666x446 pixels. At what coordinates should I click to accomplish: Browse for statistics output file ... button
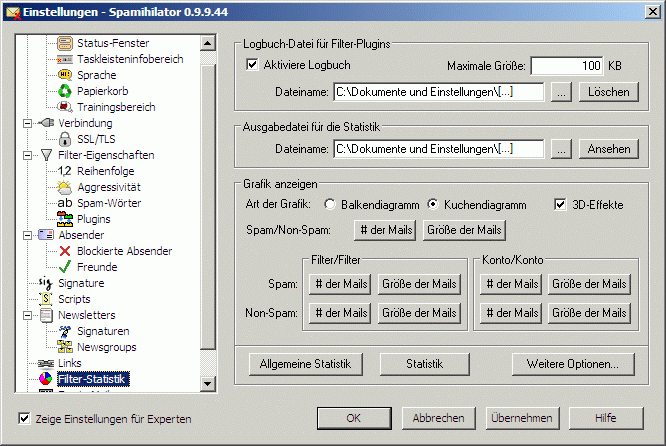562,149
